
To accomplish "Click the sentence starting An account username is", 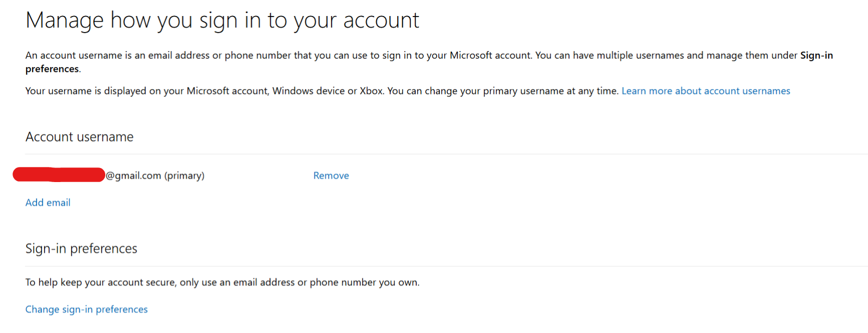I will [279, 55].
